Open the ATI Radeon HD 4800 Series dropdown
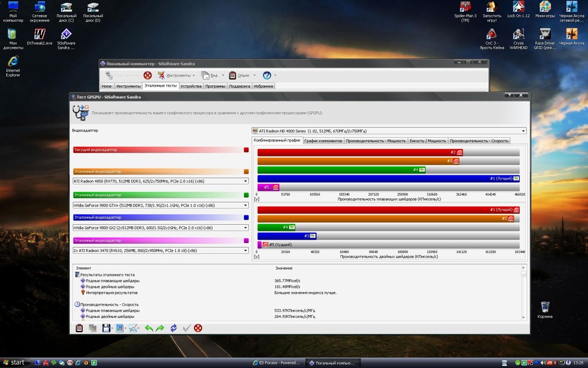Viewport: 588px width, 368px height. click(523, 131)
